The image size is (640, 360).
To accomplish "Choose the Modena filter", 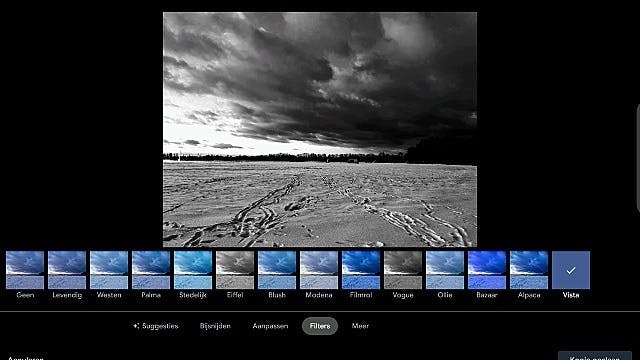I will (319, 270).
